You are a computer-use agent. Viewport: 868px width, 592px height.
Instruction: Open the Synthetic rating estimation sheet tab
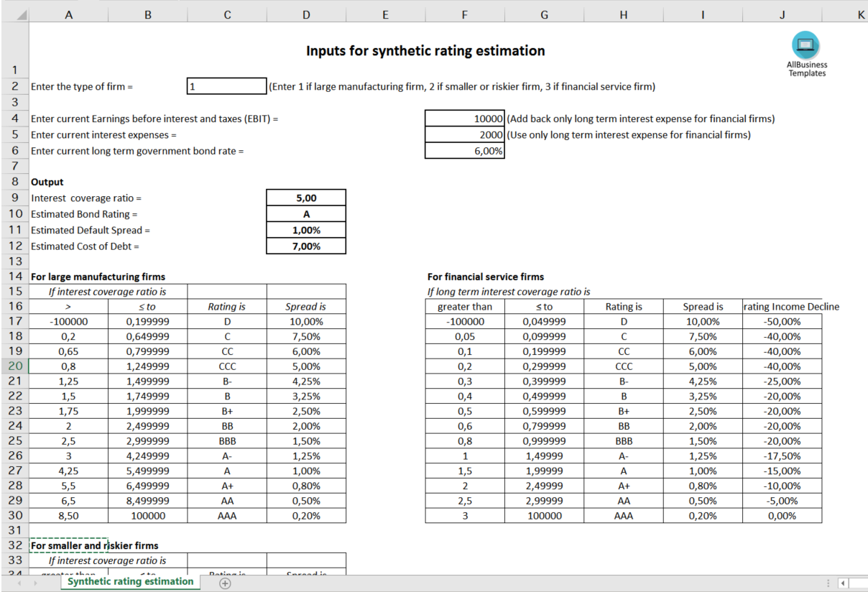point(130,581)
